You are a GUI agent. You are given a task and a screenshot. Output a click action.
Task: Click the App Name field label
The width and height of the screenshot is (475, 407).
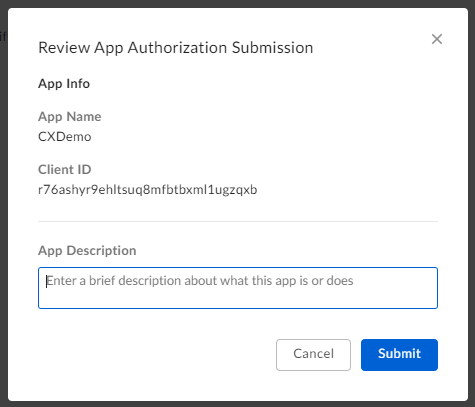[70, 117]
